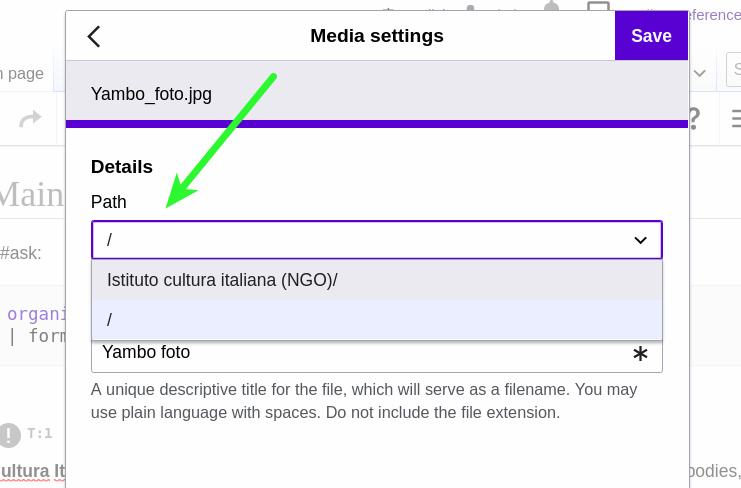Switch to the 'page' tab behind dialog
The height and width of the screenshot is (488, 741).
(24, 73)
